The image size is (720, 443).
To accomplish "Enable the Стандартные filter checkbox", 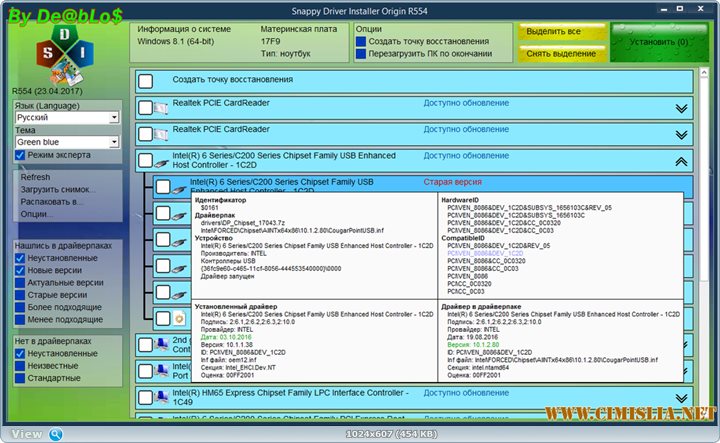I will coord(20,379).
